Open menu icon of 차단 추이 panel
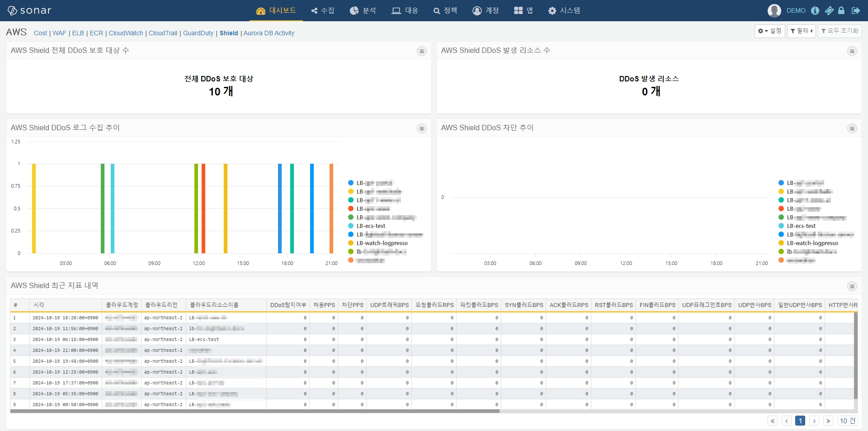868x431 pixels. point(852,128)
